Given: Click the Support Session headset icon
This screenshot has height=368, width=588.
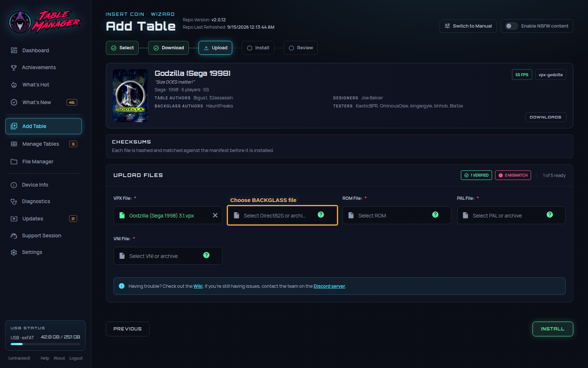Looking at the screenshot, I should coord(14,236).
